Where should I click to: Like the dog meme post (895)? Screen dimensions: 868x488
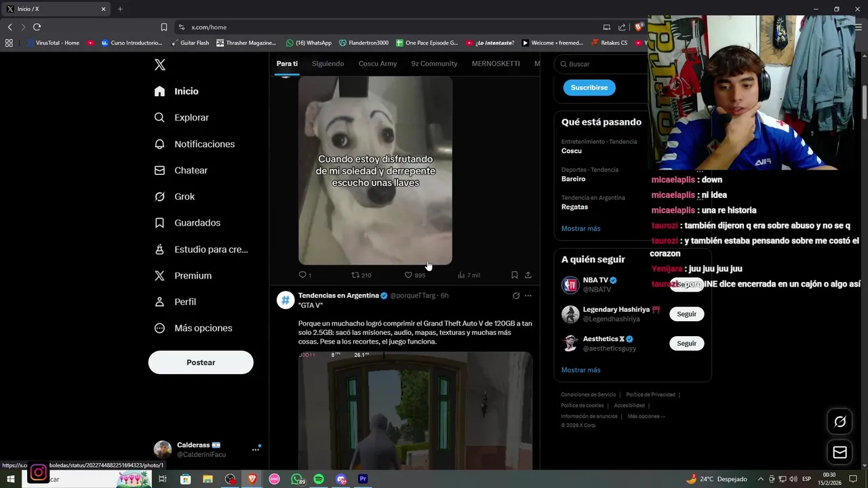tap(414, 275)
